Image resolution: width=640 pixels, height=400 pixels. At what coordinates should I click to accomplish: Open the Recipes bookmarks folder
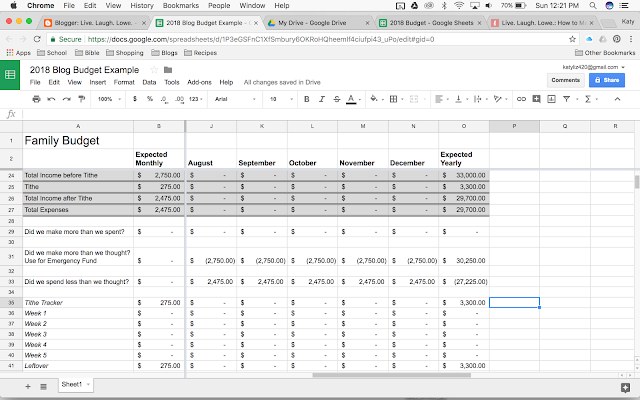pyautogui.click(x=200, y=53)
